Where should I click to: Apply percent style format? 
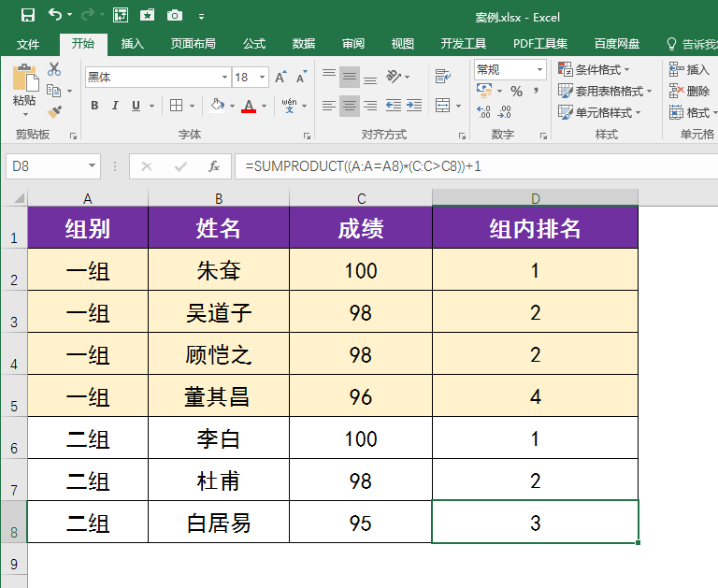(x=516, y=91)
